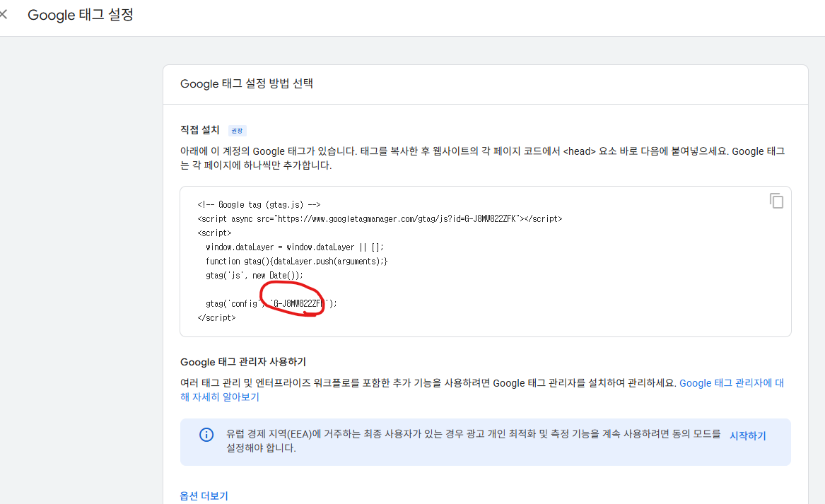
Task: Click the closing </script> line
Action: click(x=216, y=318)
